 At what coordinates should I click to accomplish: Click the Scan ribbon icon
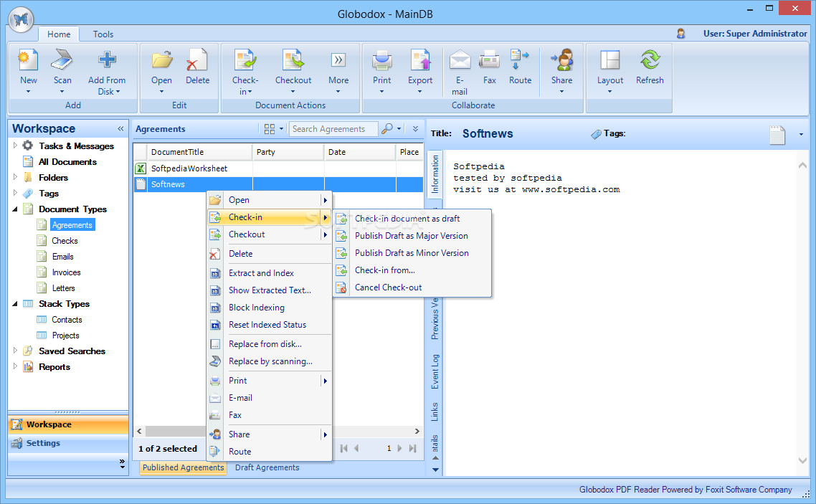point(62,60)
